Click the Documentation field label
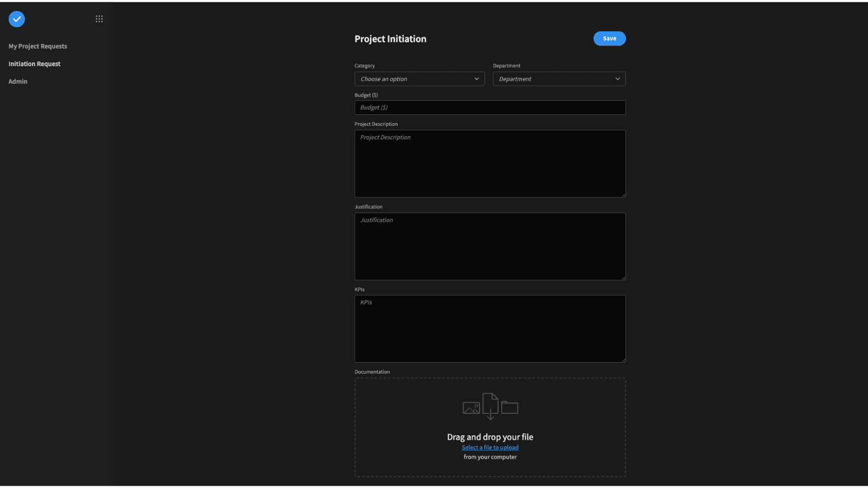 coord(372,372)
